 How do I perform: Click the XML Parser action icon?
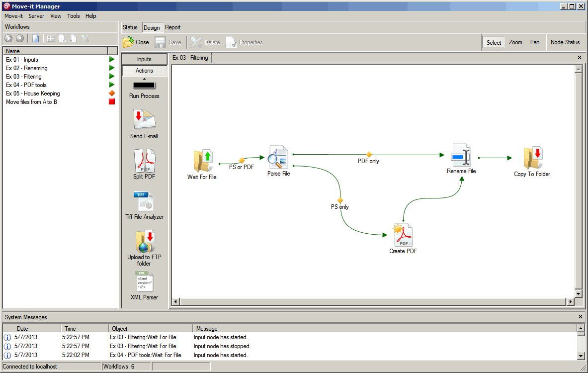(x=144, y=282)
